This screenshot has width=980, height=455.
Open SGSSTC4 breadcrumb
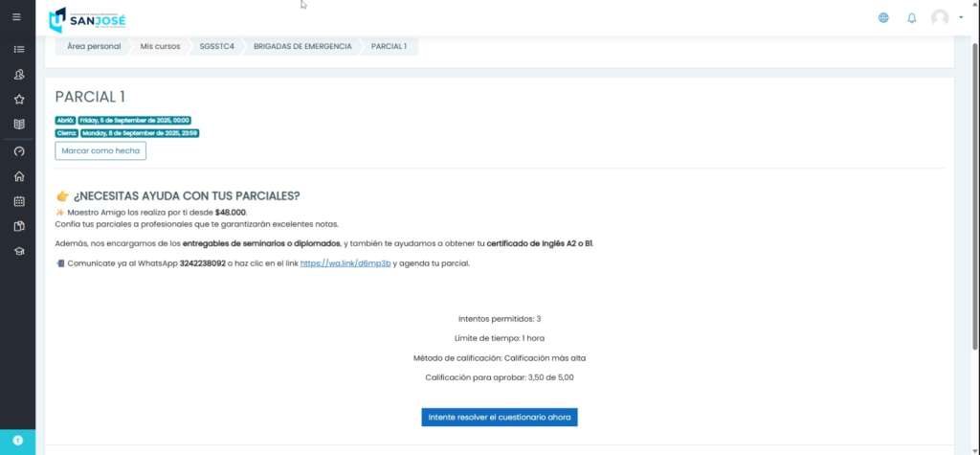click(217, 46)
